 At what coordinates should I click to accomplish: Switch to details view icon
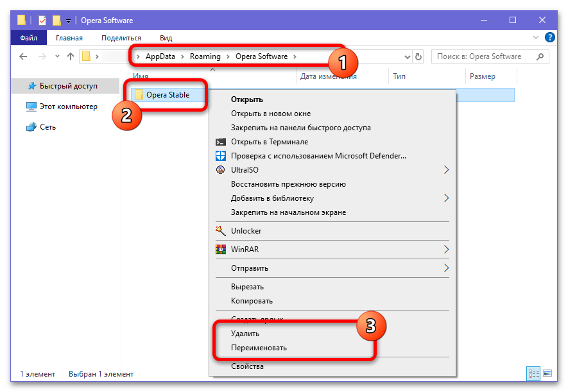533,373
